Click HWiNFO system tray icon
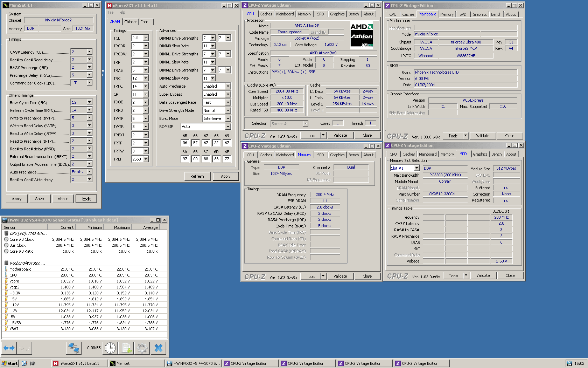Viewport: 588px width, 368px height. pos(569,363)
